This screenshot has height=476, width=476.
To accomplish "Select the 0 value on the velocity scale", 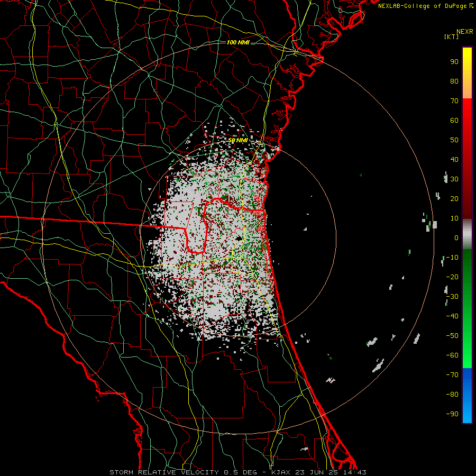I will coord(456,238).
